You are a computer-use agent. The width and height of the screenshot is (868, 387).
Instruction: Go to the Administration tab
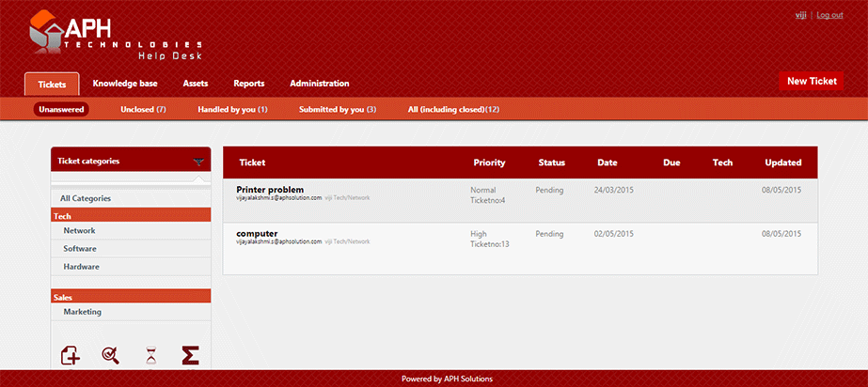(319, 84)
